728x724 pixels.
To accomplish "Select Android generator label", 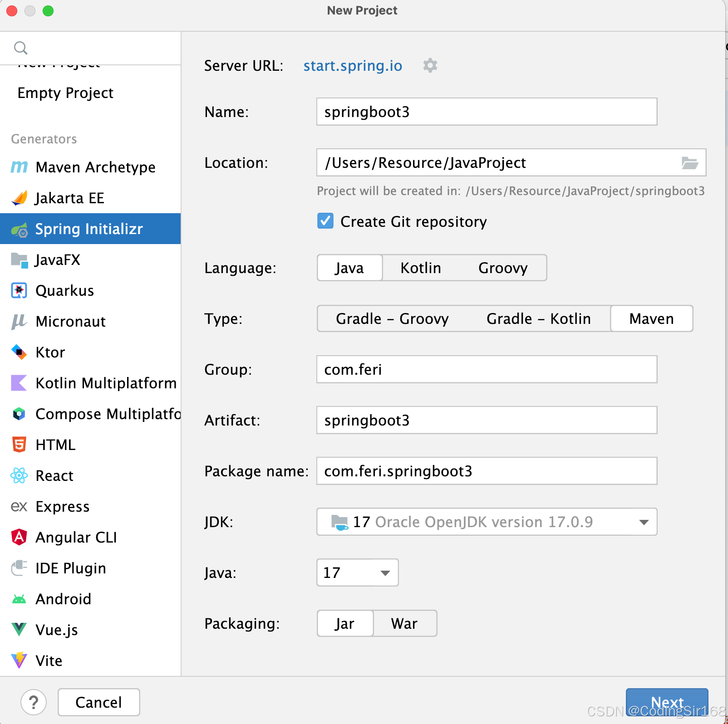I will click(x=64, y=599).
